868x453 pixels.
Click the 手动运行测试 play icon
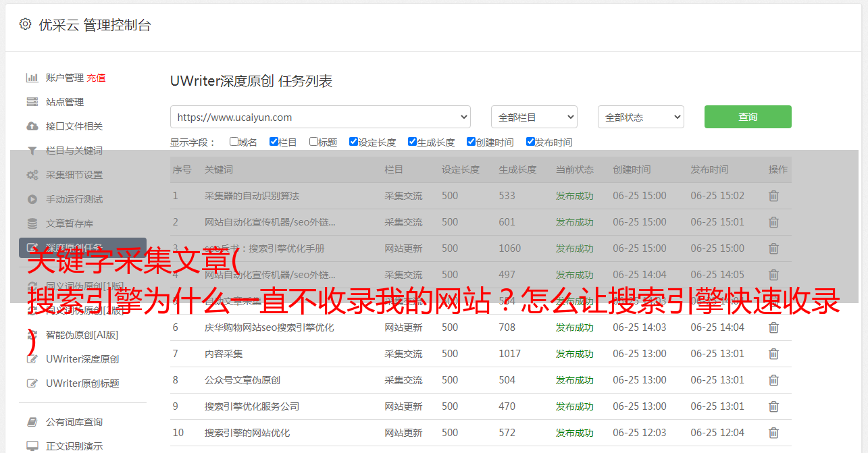(x=32, y=199)
